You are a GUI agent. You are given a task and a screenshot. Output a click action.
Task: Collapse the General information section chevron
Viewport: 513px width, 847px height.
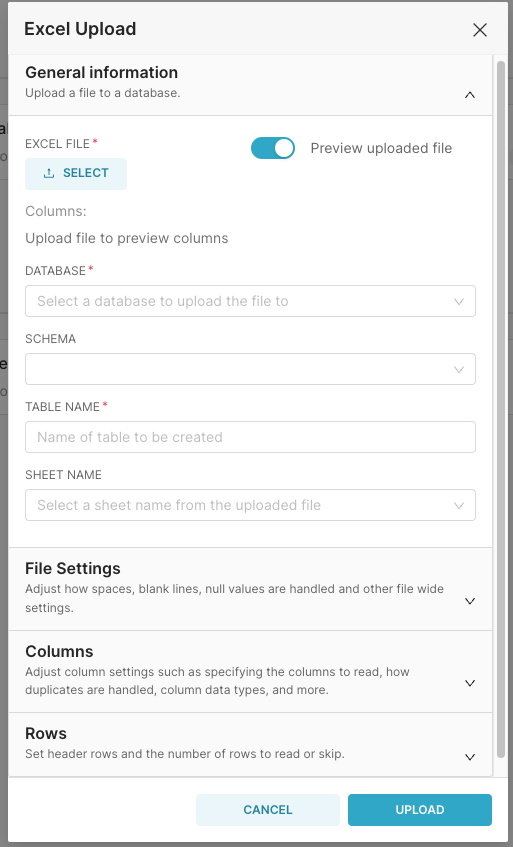pos(470,95)
